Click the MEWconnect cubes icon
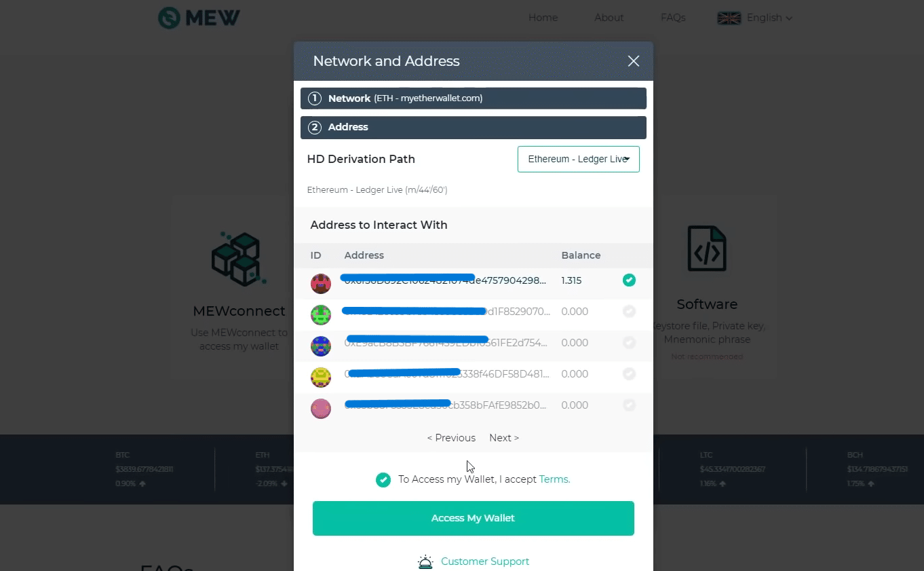924x571 pixels. click(x=238, y=257)
